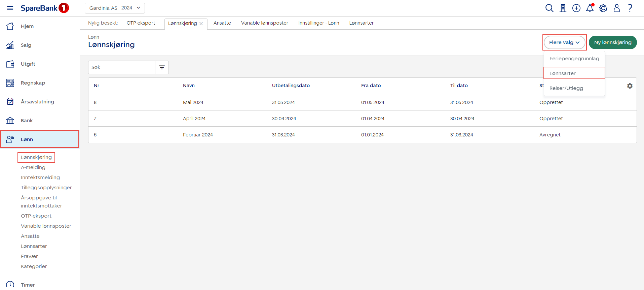Click the filter icon beside search
Viewport: 644px width, 290px height.
[x=162, y=67]
